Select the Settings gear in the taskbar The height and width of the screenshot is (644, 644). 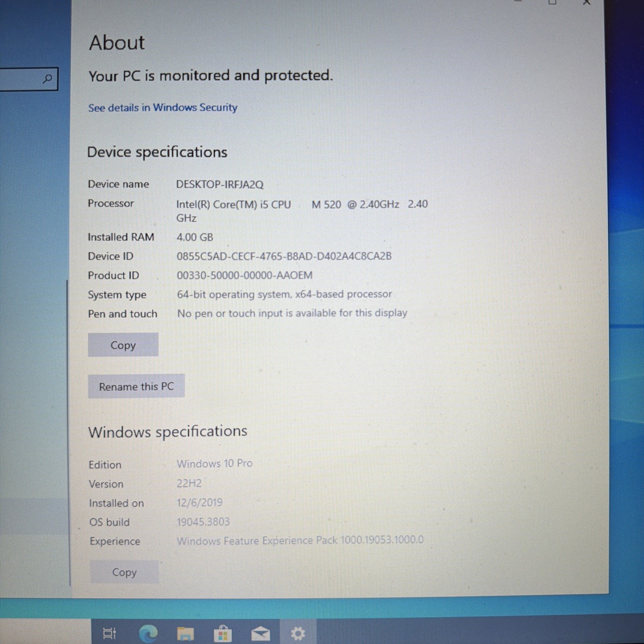(298, 634)
